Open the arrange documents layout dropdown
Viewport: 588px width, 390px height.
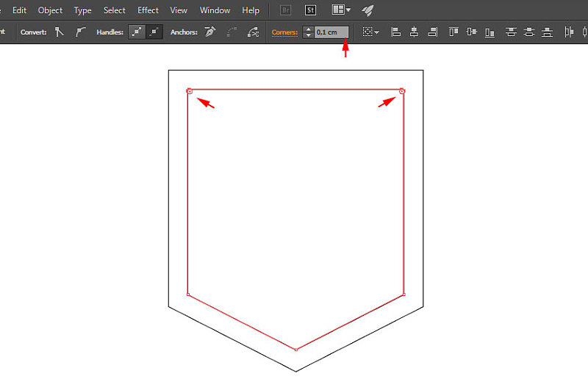(x=341, y=10)
